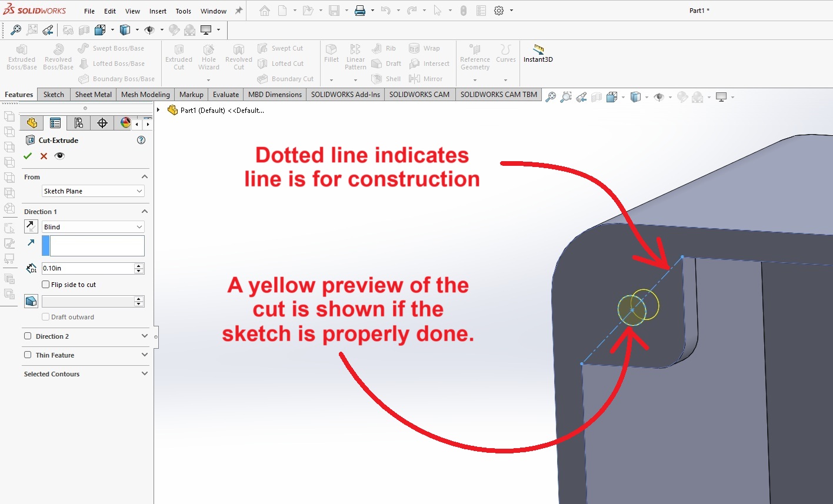Check the Thin Feature option
The width and height of the screenshot is (833, 504).
coord(28,355)
